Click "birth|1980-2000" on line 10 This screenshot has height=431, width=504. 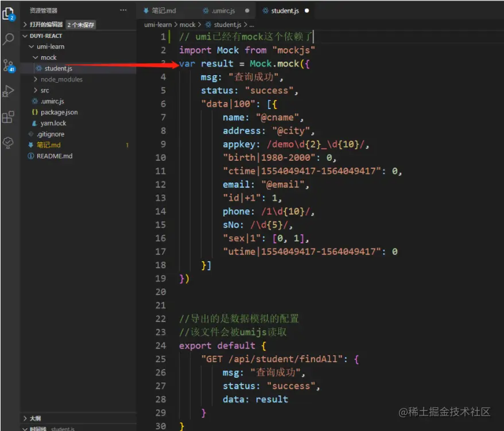[x=269, y=157]
